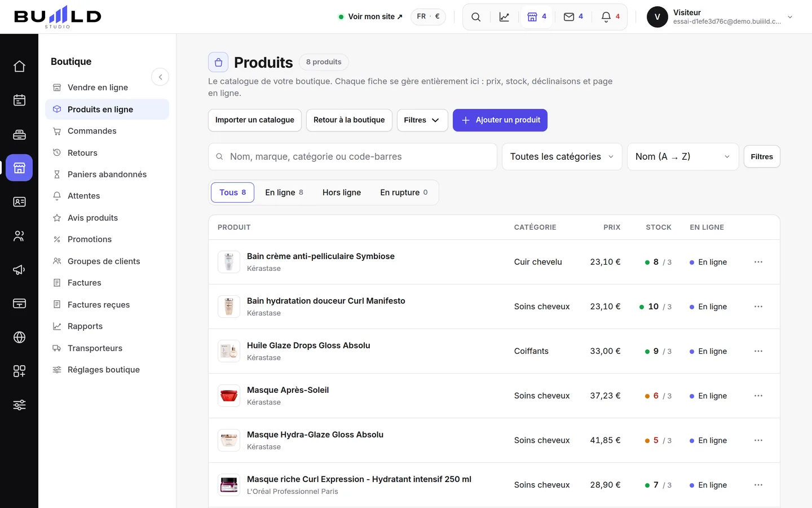Screen dimensions: 812x508
Task: Open the home icon in left rail
Action: [19, 66]
